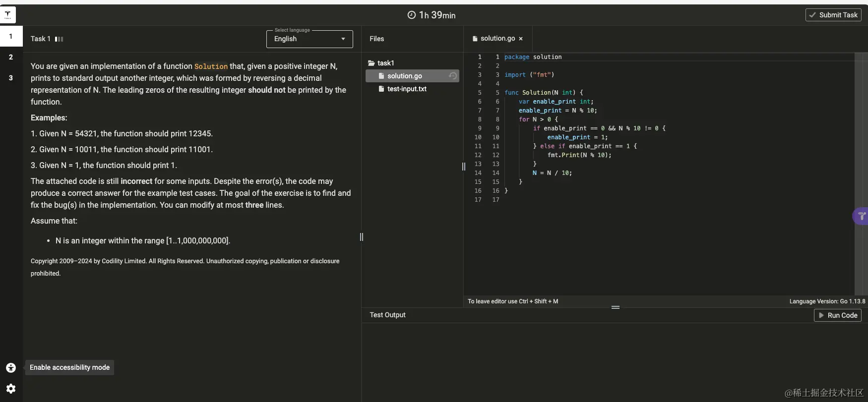Click the editor vertical scrollbar
This screenshot has width=868, height=402.
(x=859, y=173)
